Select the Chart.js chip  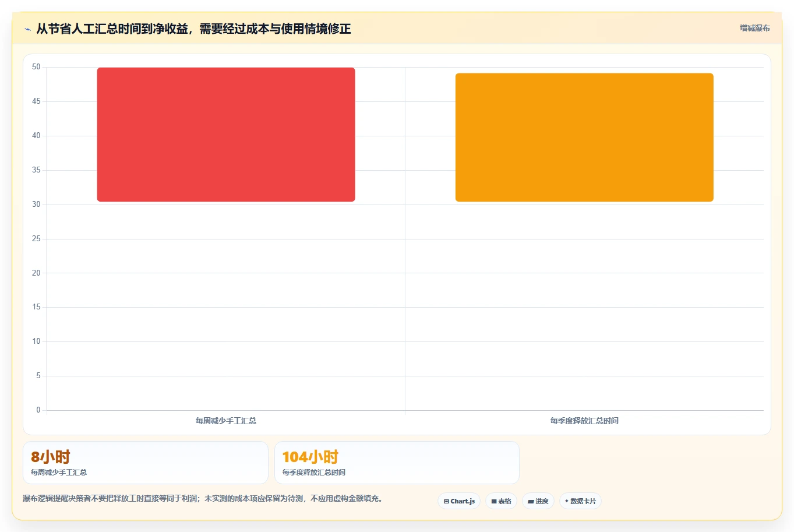pyautogui.click(x=459, y=501)
